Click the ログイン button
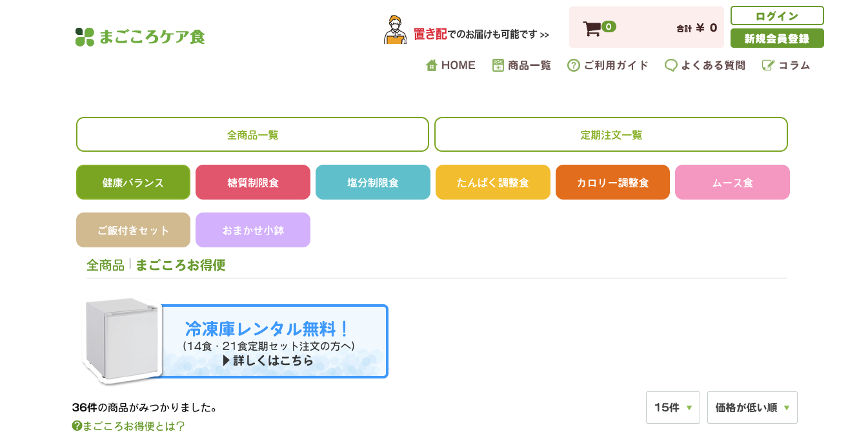 pos(777,16)
